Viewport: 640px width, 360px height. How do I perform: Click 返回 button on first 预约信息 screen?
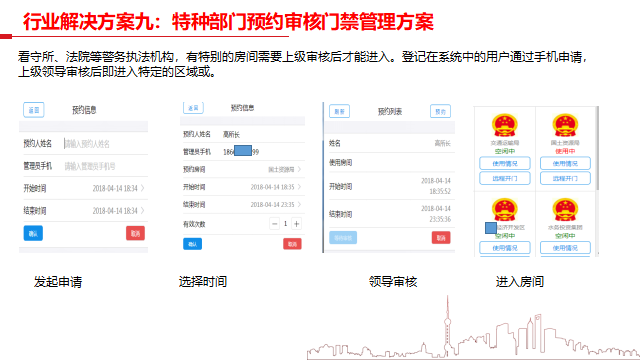(x=33, y=110)
